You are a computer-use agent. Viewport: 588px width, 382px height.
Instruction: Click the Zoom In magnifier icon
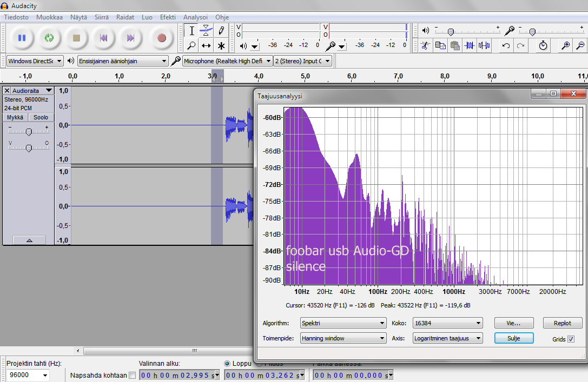[x=565, y=46]
